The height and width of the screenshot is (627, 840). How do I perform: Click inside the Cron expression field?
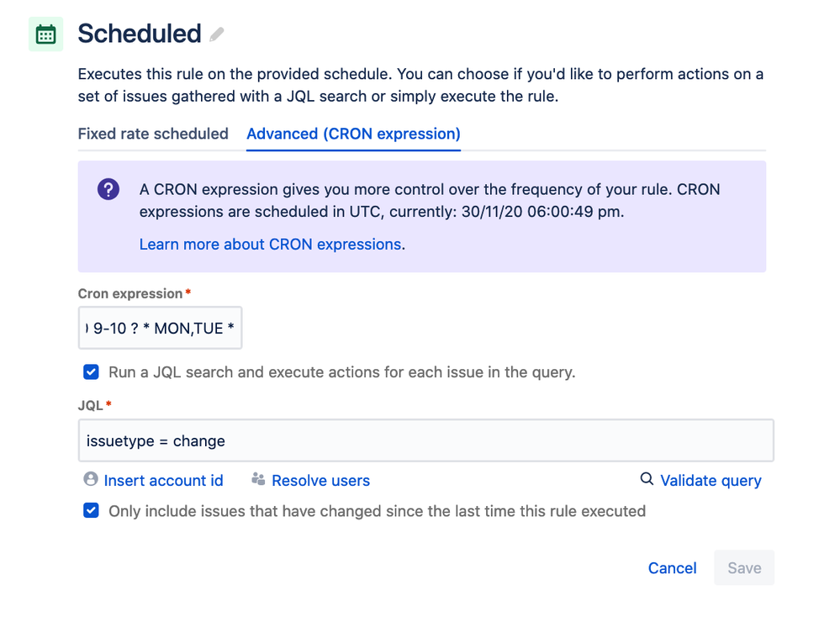click(160, 328)
